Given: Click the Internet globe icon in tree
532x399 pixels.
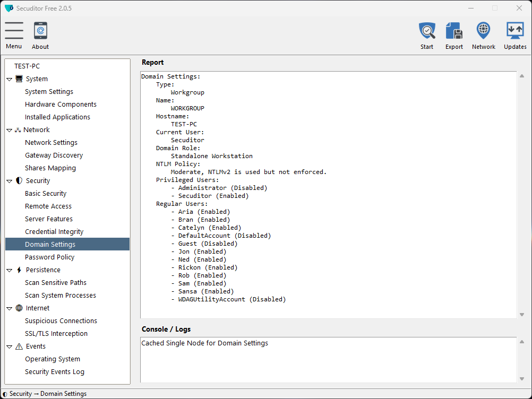Looking at the screenshot, I should click(19, 308).
